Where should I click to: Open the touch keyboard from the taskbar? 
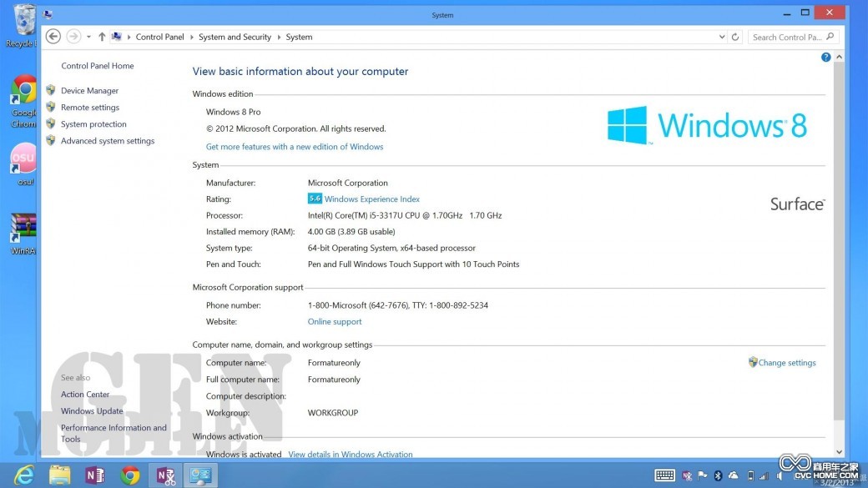pyautogui.click(x=664, y=475)
